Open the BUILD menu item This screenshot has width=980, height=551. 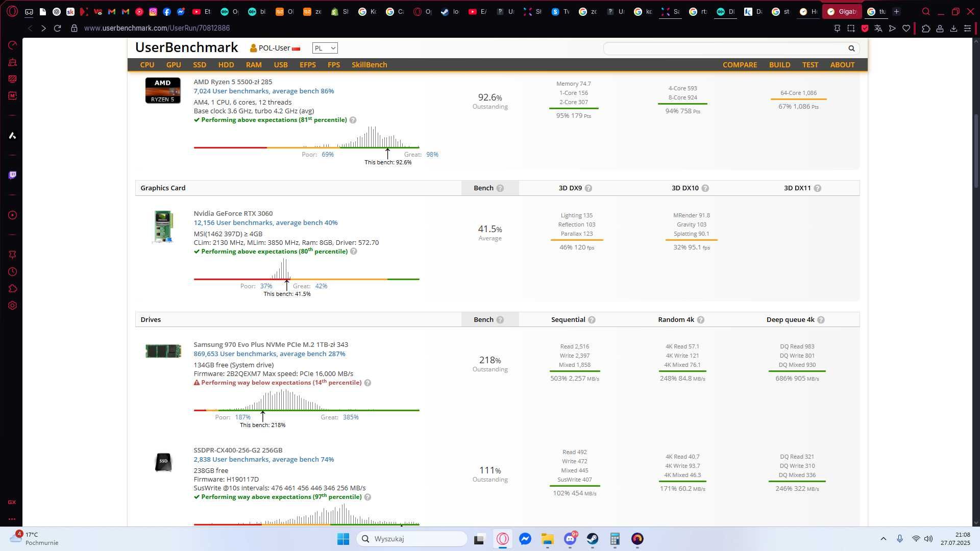(x=779, y=65)
